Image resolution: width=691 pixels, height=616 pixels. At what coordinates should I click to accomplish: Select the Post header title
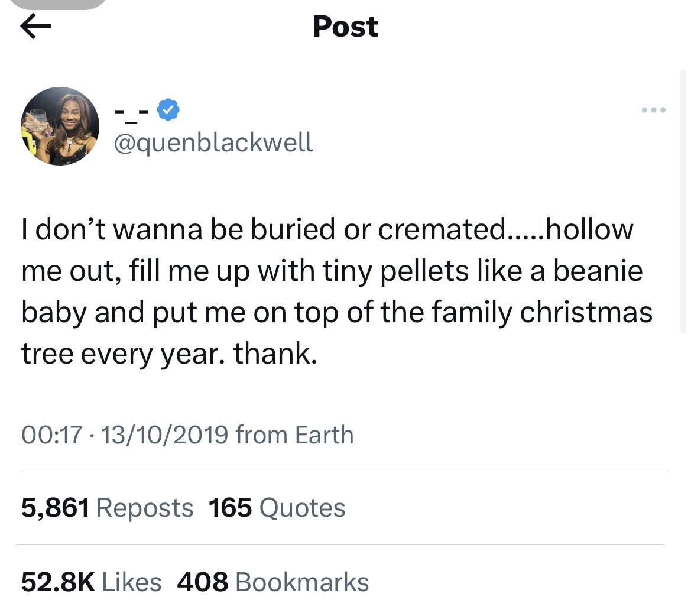point(345,26)
